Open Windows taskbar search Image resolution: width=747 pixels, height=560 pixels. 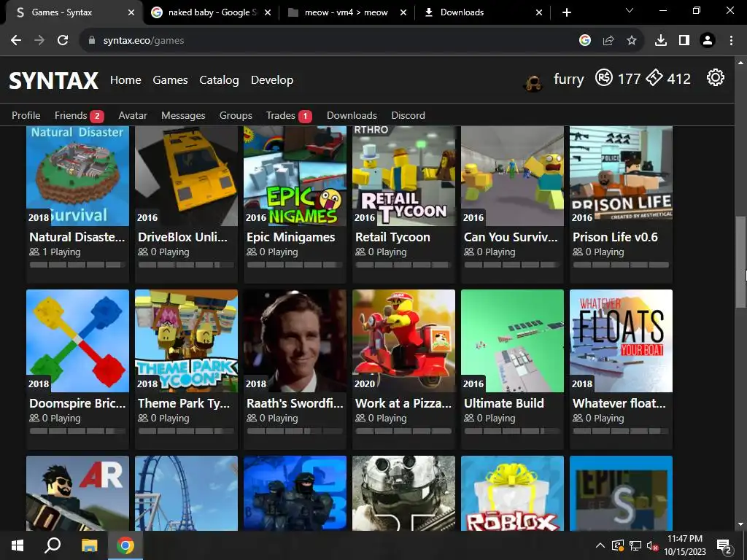[53, 545]
